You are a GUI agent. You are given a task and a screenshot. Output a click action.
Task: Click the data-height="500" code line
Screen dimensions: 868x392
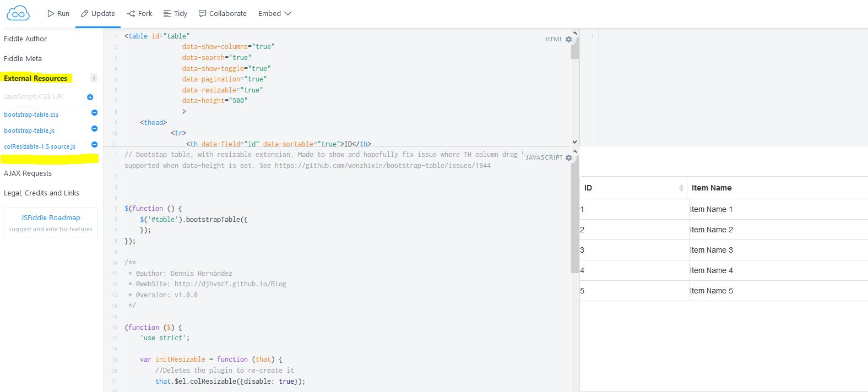pyautogui.click(x=215, y=101)
